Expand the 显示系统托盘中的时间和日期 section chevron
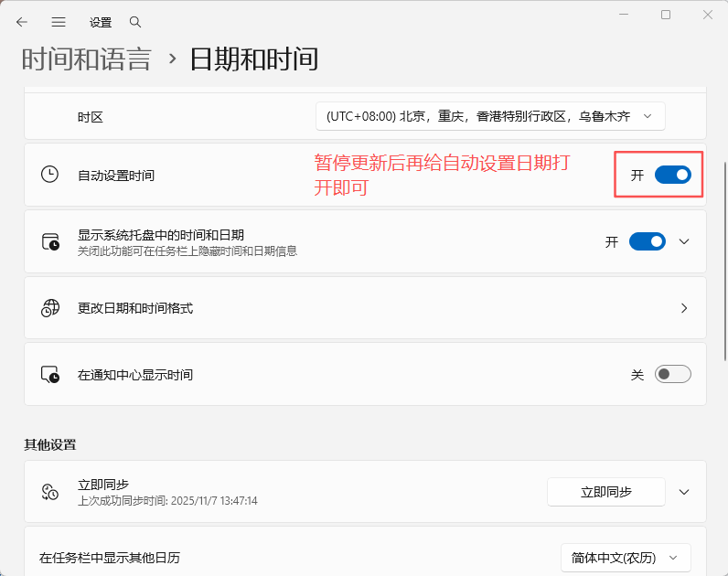 (x=684, y=241)
